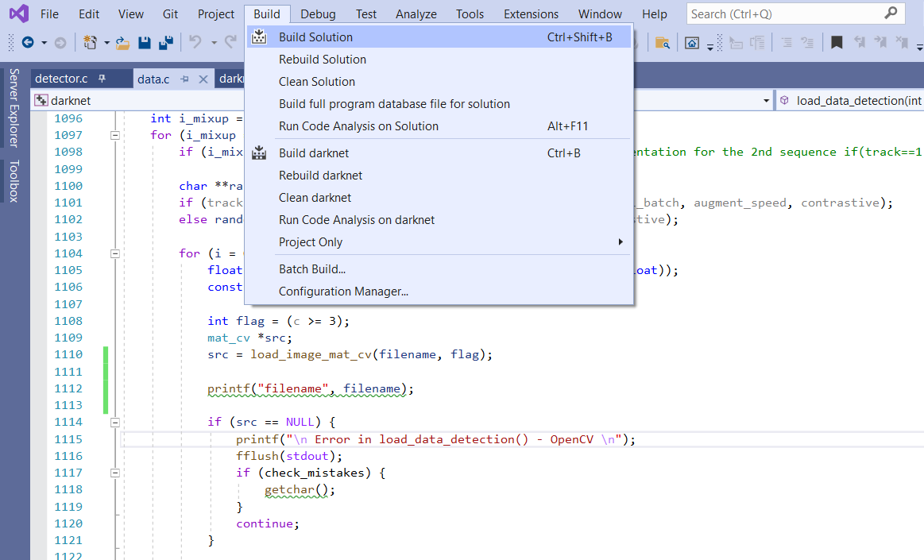The width and height of the screenshot is (924, 560).
Task: Open the Toolbox side panel
Action: [14, 181]
